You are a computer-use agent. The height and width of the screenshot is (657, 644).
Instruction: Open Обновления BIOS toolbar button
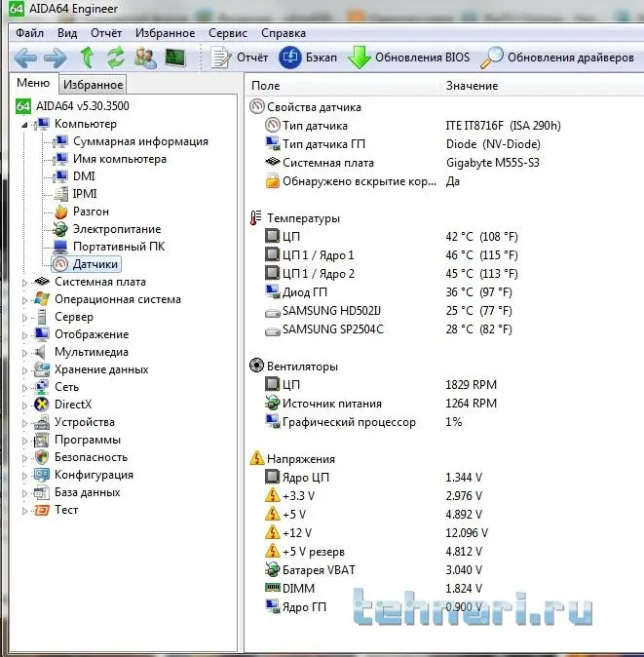[x=408, y=58]
